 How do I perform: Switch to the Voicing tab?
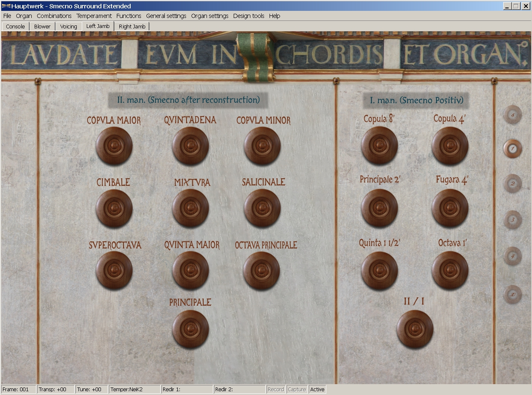tap(69, 26)
